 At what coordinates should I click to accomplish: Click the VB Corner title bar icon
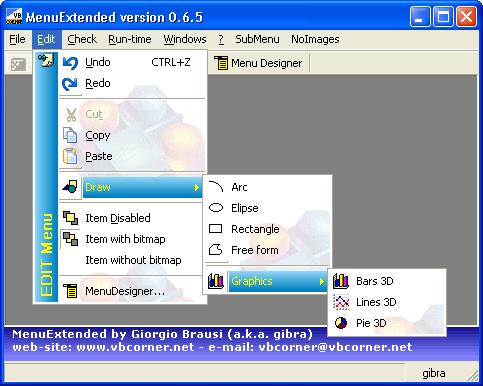tap(14, 17)
